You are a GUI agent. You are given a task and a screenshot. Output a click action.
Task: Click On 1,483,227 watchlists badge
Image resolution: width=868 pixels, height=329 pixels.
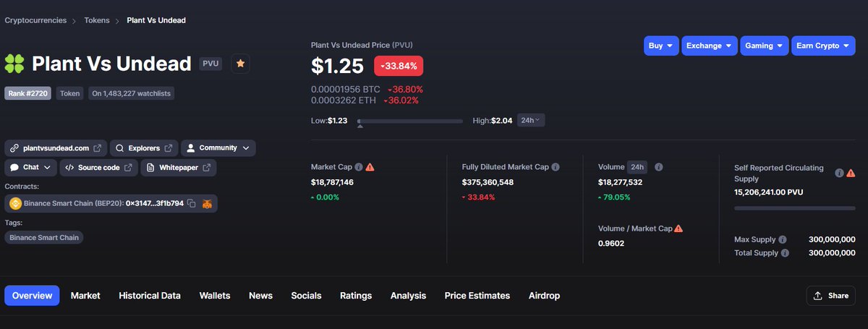point(131,93)
